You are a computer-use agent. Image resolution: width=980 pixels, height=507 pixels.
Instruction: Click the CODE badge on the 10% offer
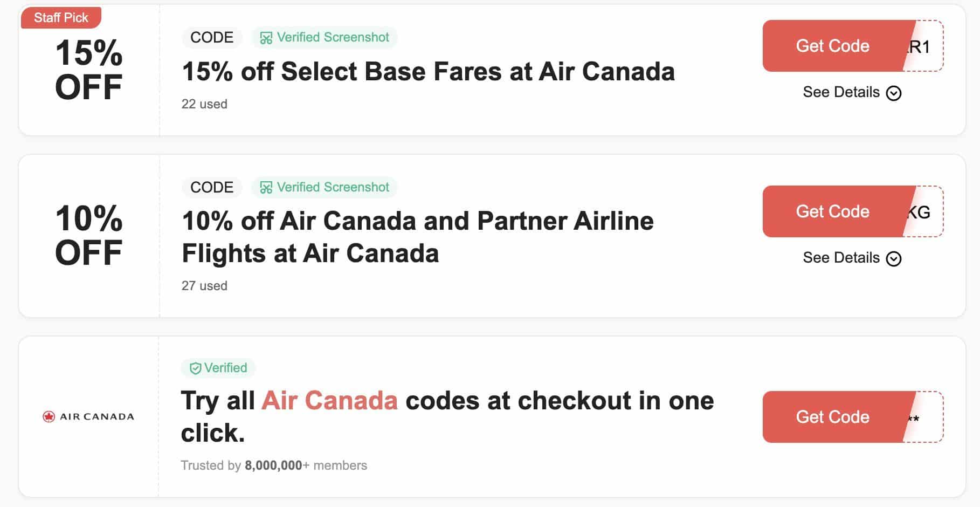click(212, 187)
